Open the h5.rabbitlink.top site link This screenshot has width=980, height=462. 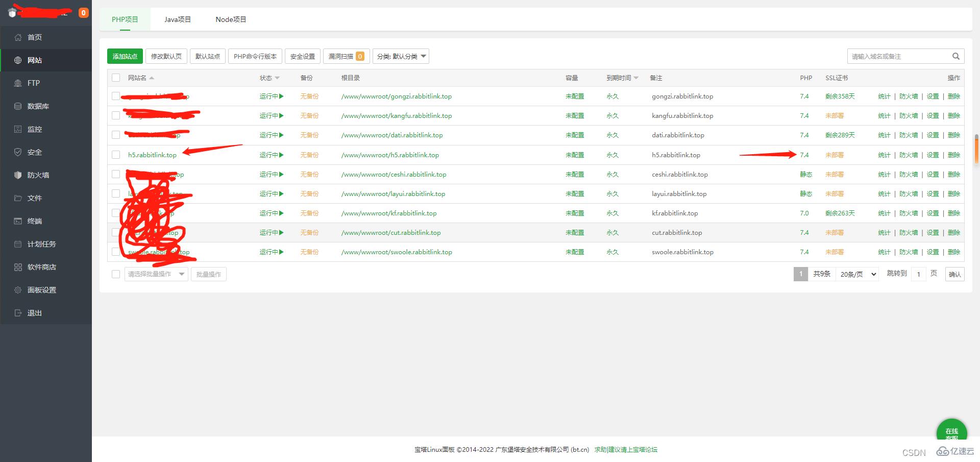152,155
